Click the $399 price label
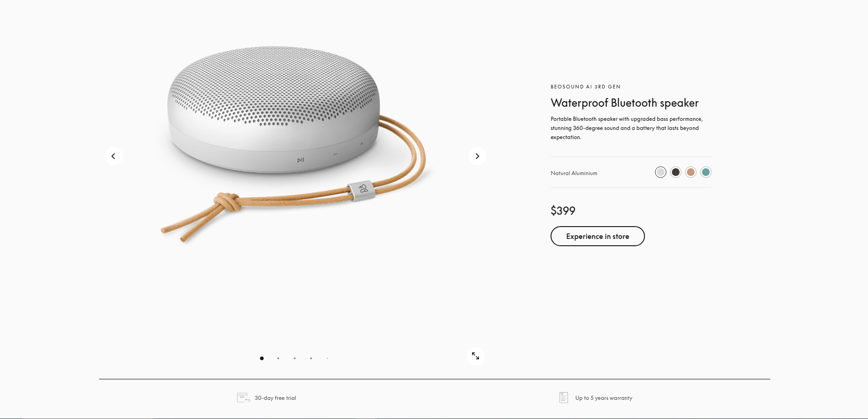The width and height of the screenshot is (868, 419). pyautogui.click(x=563, y=211)
